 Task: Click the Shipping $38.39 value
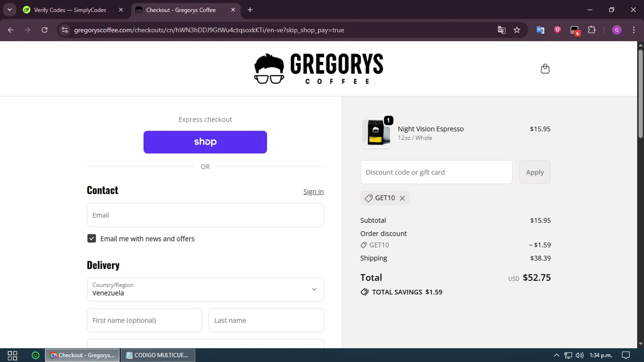click(541, 258)
